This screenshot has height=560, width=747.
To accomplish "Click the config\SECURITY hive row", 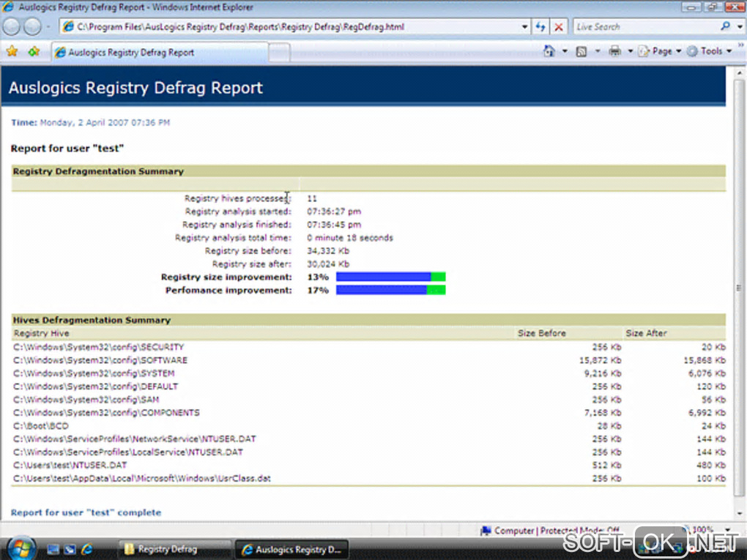I will click(368, 347).
